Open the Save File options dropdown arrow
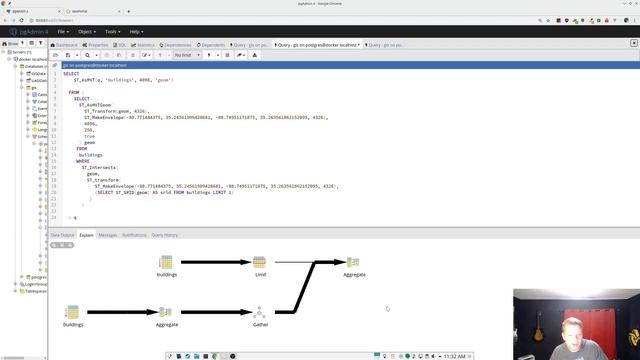Screen dimensions: 640x360 (76, 55)
